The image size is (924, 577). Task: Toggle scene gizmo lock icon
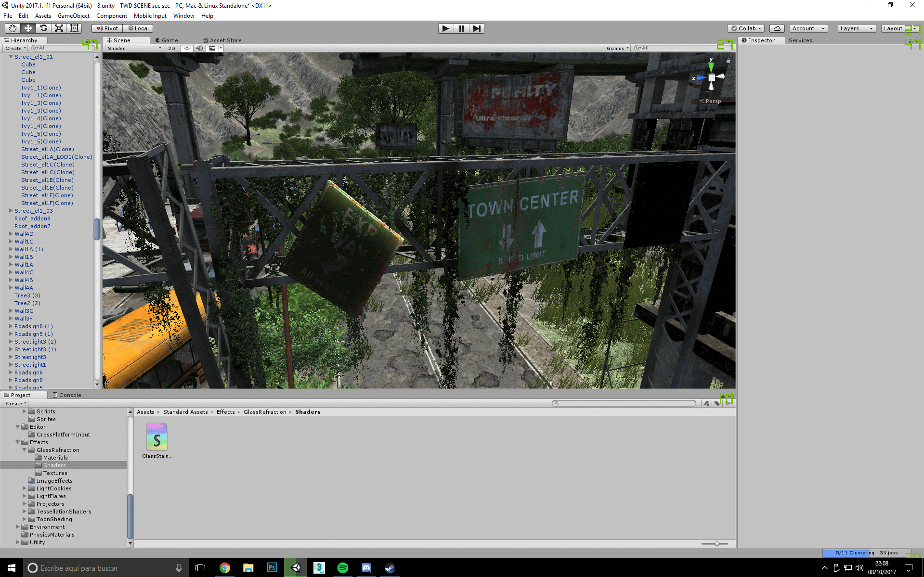[x=728, y=61]
